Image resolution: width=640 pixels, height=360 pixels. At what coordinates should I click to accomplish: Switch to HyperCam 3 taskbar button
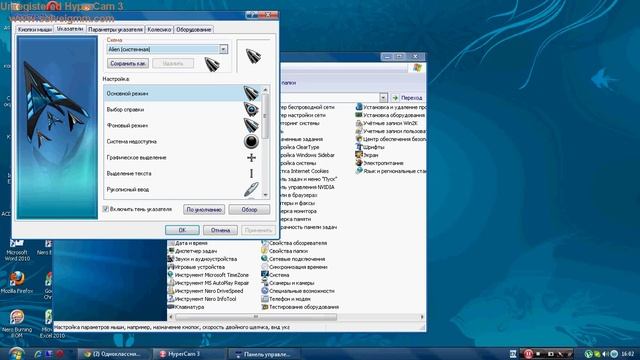point(188,354)
